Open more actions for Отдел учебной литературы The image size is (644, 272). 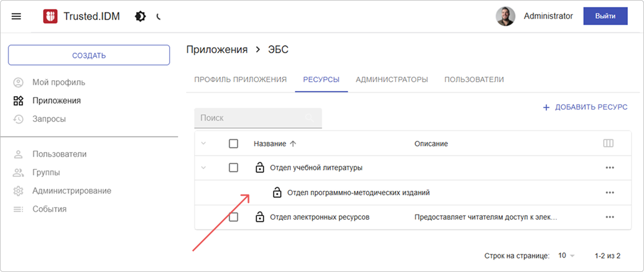tap(609, 168)
